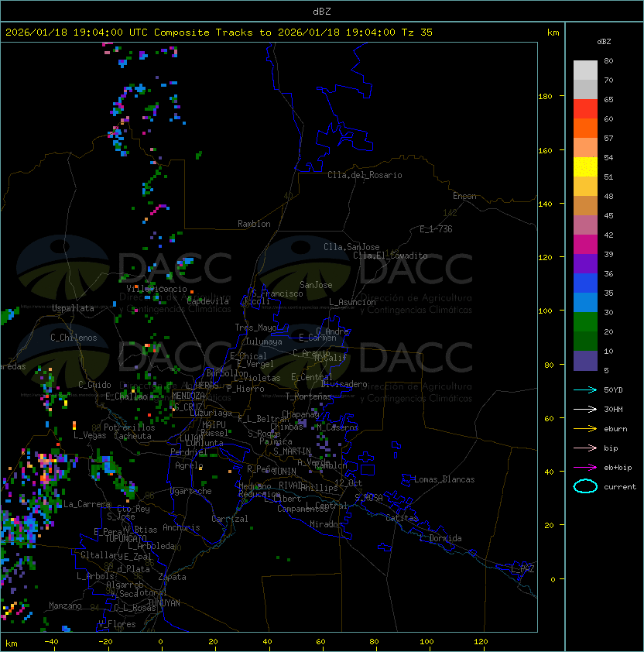Click the 'C_Chilenos' map label
The width and height of the screenshot is (644, 652).
coord(74,338)
